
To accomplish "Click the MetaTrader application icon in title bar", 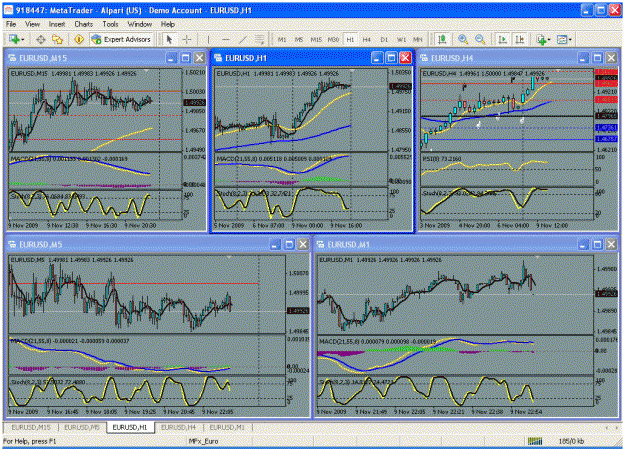I will (x=8, y=10).
